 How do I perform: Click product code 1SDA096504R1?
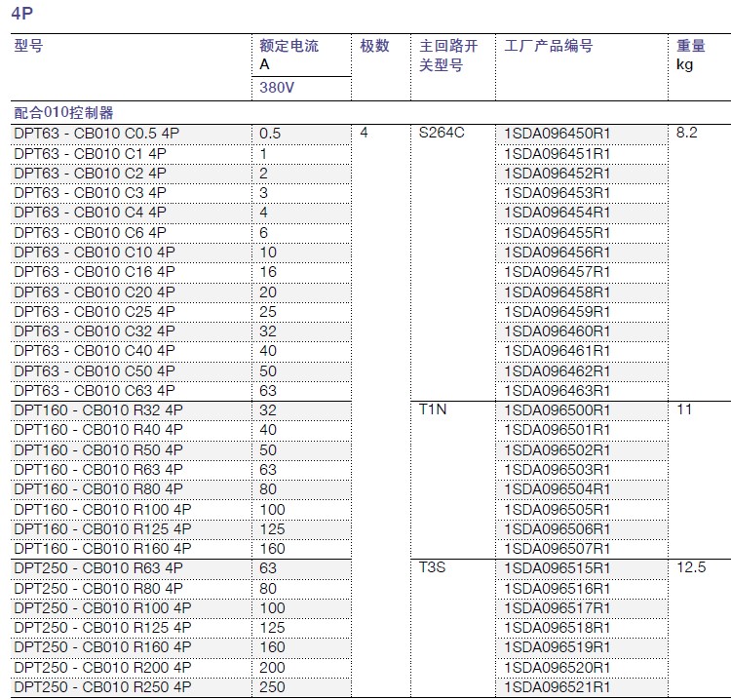point(558,489)
